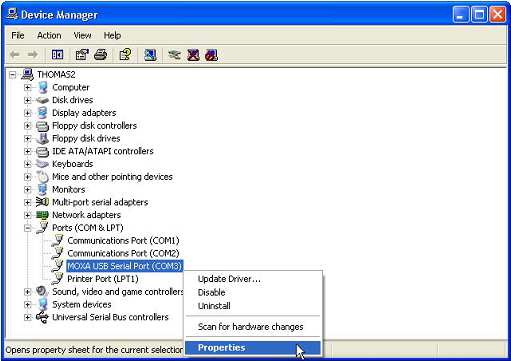Click the Keyboards category icon
511x361 pixels.
[x=42, y=164]
